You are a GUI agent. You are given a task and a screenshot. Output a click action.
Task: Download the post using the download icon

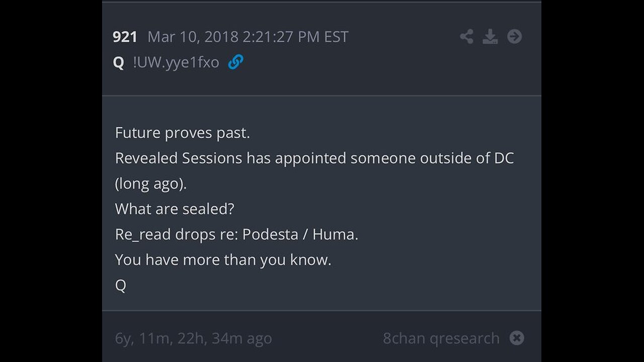(490, 37)
